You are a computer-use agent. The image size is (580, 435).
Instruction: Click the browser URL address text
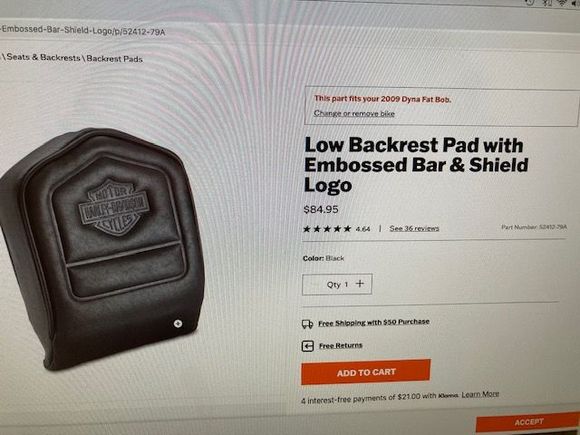[x=82, y=31]
